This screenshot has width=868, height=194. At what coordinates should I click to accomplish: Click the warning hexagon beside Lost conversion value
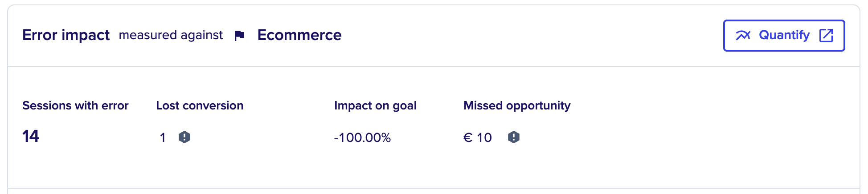click(184, 137)
